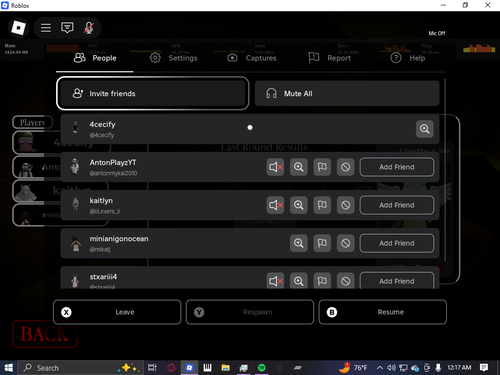
Task: Open the Help tab
Action: point(407,58)
